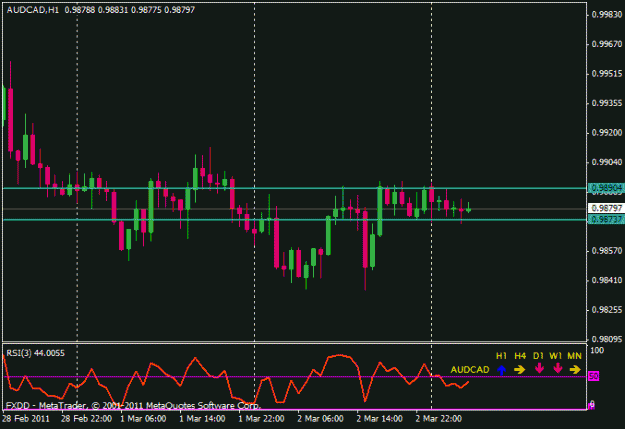Image resolution: width=625 pixels, height=429 pixels.
Task: Click the AUDCAD,H1 chart title text
Action: 33,10
